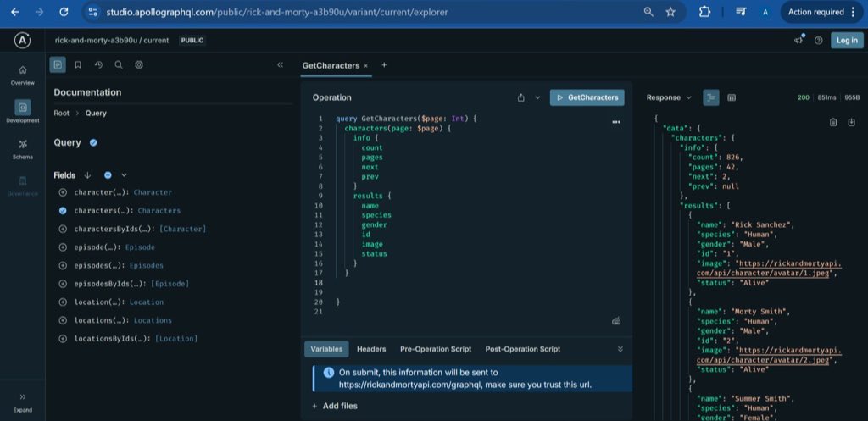Viewport: 868px width, 421px height.
Task: Click the browser address bar URL
Action: 277,12
